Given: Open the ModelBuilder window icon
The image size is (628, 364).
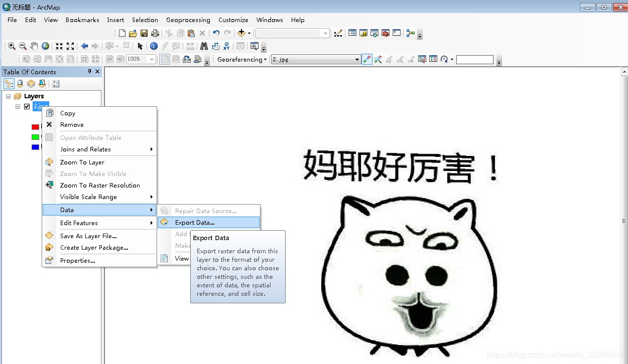Looking at the screenshot, I should [x=411, y=33].
